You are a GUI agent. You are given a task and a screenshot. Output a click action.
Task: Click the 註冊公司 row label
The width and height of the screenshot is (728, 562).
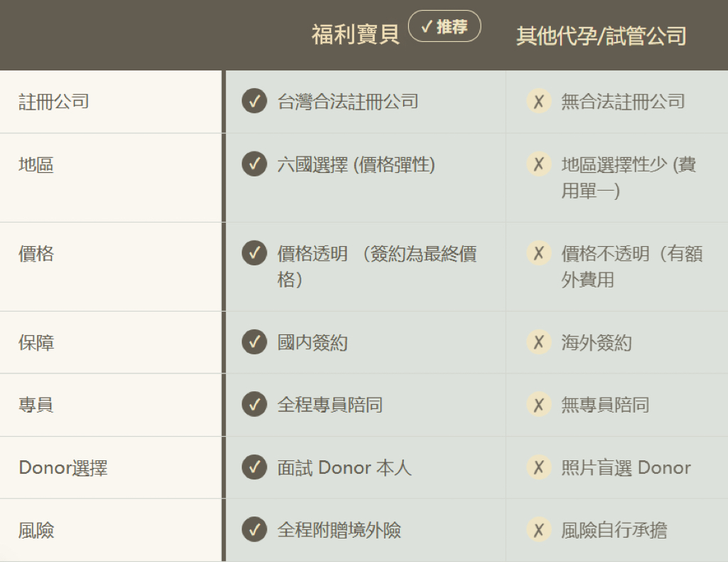[x=54, y=102]
